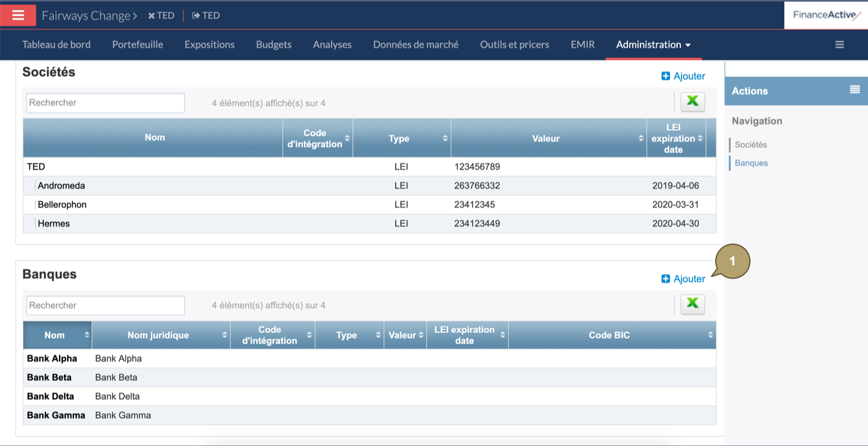Click LEI value 263766332

coord(477,186)
